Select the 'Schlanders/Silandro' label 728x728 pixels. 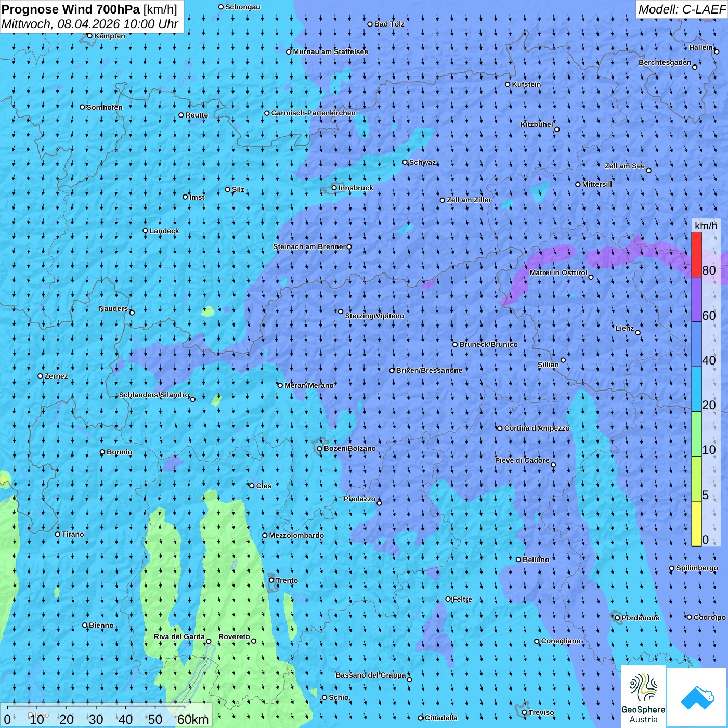coord(154,395)
